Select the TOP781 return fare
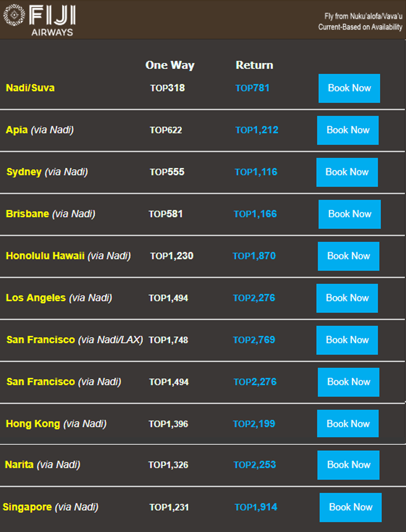Image resolution: width=406 pixels, height=532 pixels. point(252,88)
